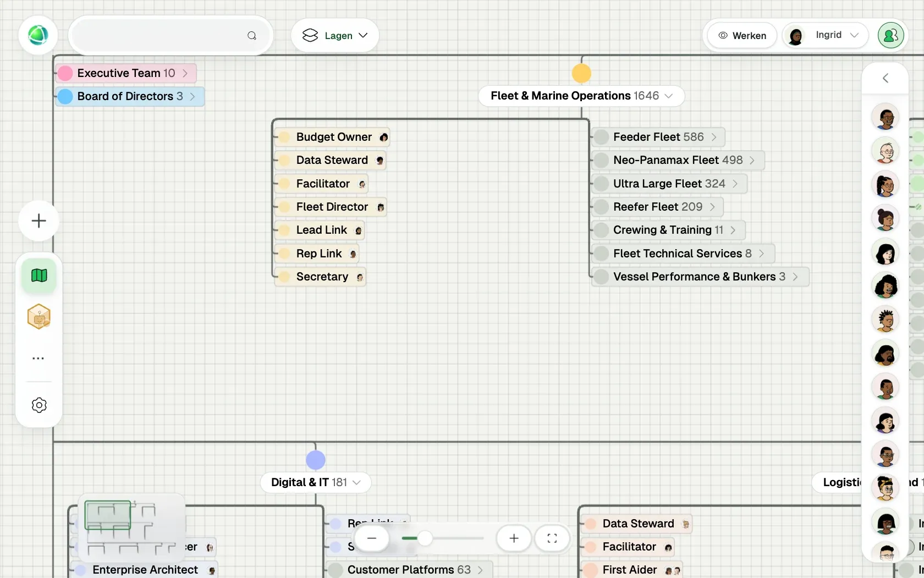The height and width of the screenshot is (578, 924).
Task: Open settings gear in left sidebar
Action: pos(39,405)
